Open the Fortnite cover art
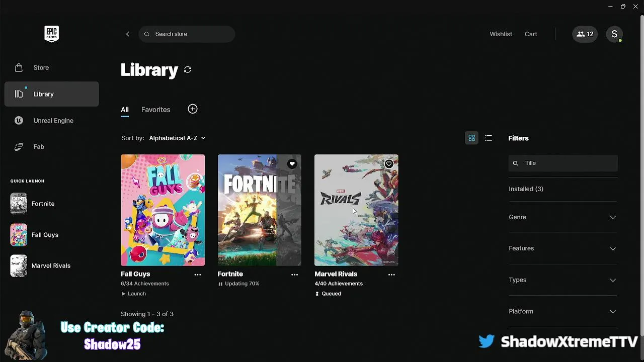Viewport: 644px width, 362px height. click(x=260, y=210)
